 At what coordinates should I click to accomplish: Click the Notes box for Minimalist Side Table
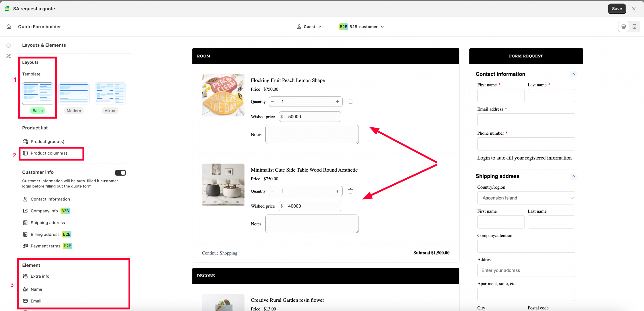click(x=312, y=224)
